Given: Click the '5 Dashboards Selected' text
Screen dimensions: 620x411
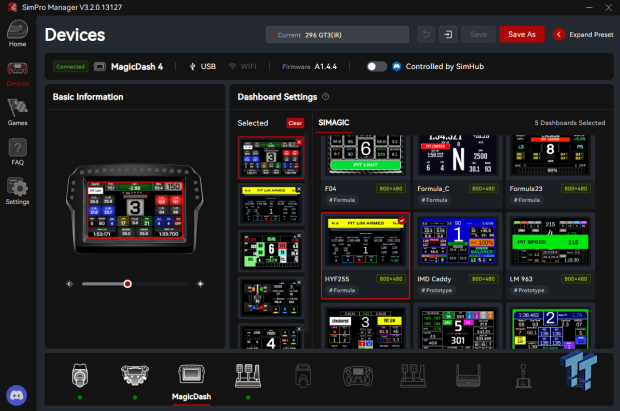Looking at the screenshot, I should point(570,123).
